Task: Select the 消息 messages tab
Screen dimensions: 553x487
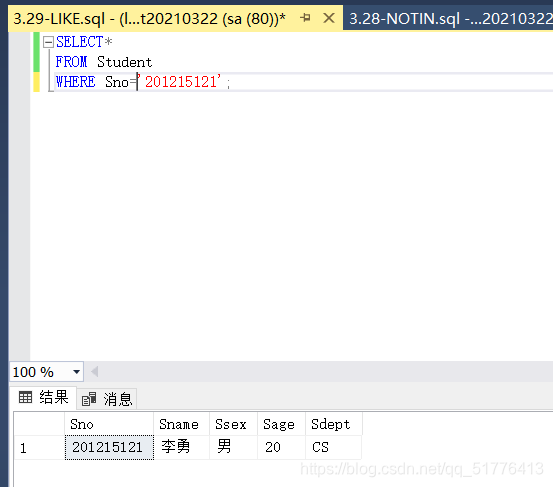Action: pyautogui.click(x=107, y=399)
